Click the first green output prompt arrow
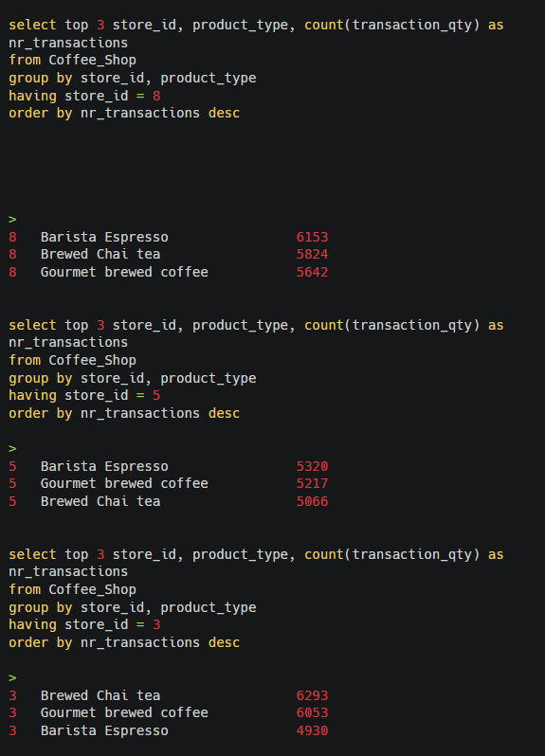 click(12, 220)
